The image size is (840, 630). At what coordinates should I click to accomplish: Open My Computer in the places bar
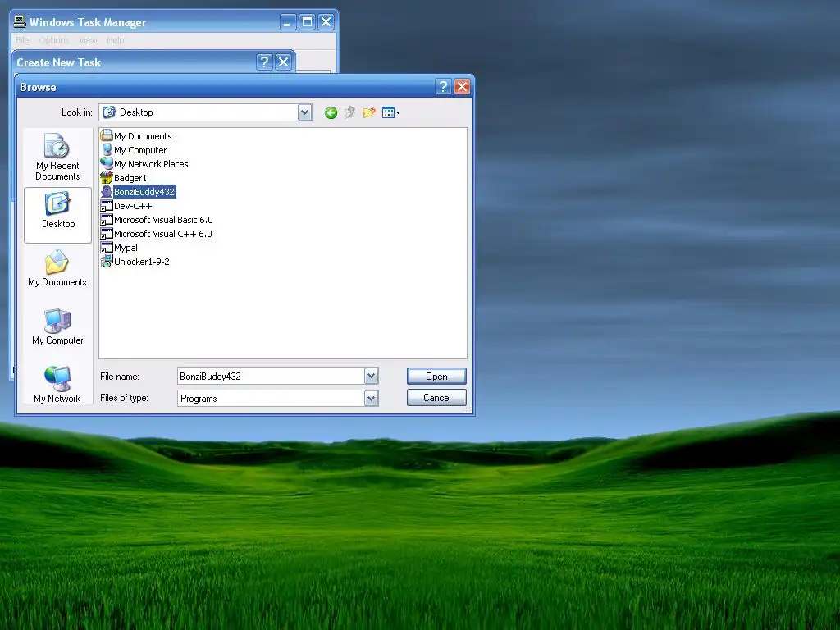click(57, 326)
